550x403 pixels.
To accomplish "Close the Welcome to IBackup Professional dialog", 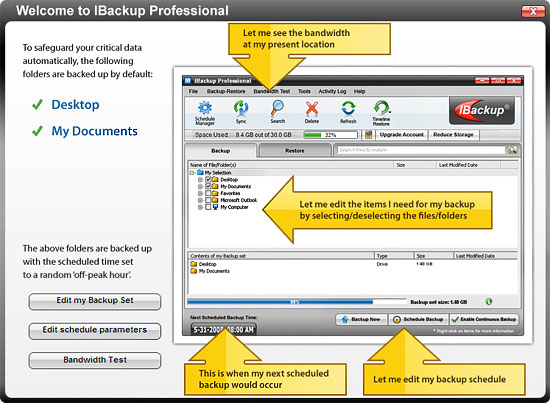I will (x=533, y=11).
